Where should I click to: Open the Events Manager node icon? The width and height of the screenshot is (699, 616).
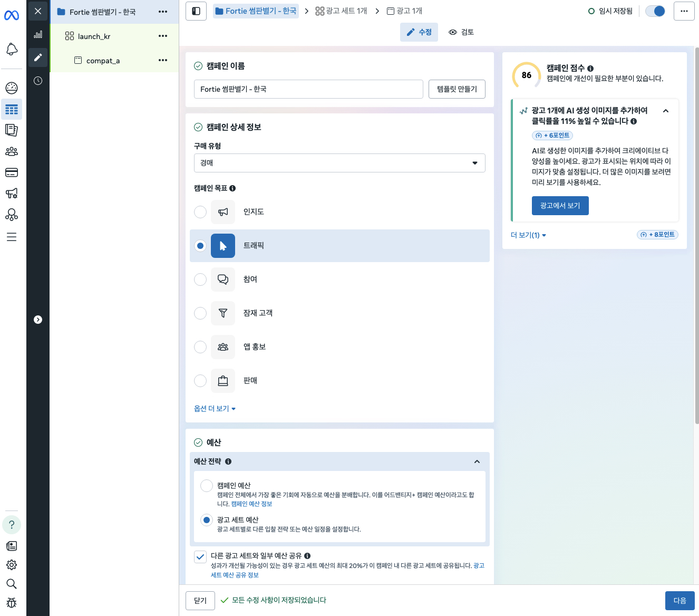click(12, 215)
